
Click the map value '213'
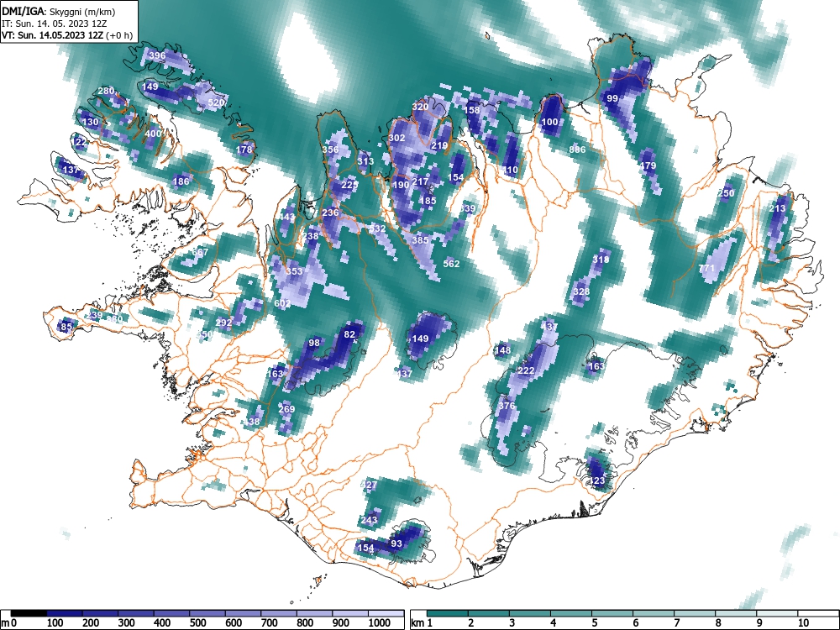(x=777, y=208)
